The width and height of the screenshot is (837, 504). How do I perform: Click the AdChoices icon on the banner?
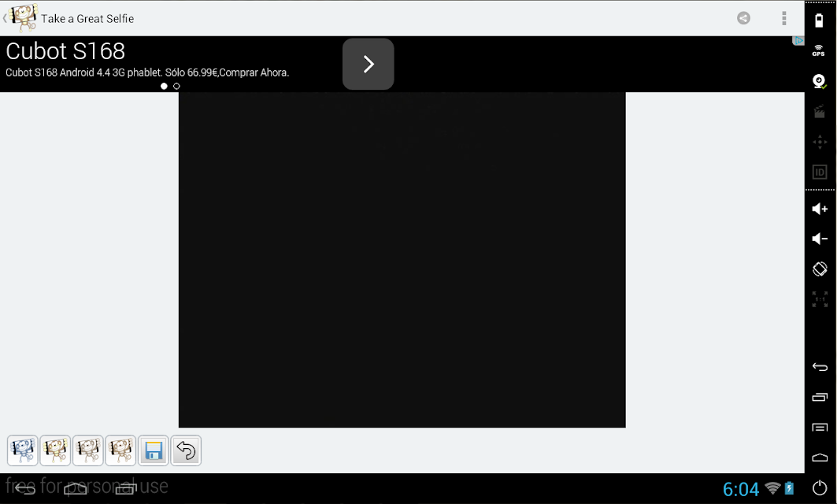798,41
